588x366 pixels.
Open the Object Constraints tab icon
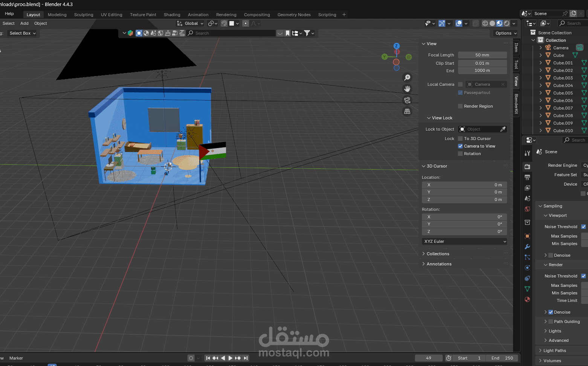(527, 278)
